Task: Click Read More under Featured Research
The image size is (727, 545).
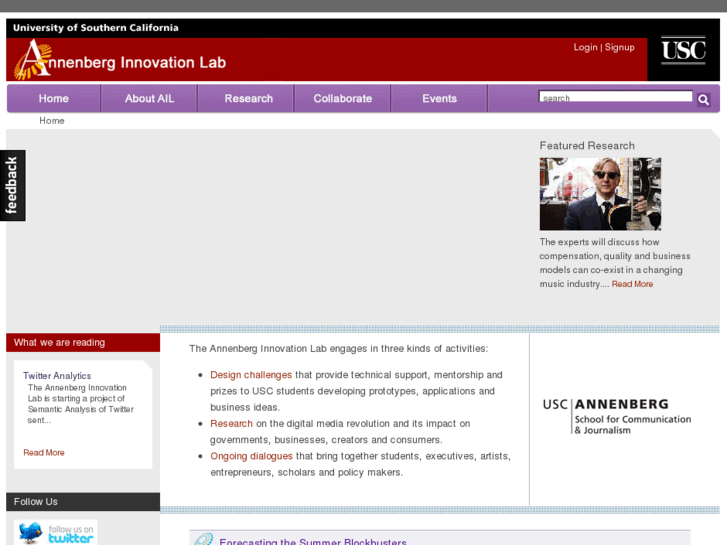Action: [632, 284]
